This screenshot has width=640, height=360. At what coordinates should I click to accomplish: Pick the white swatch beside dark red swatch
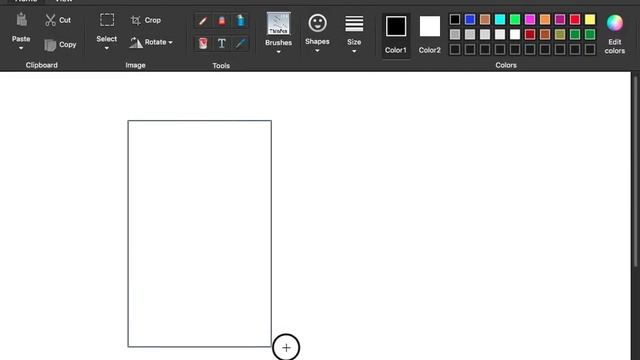(x=515, y=34)
